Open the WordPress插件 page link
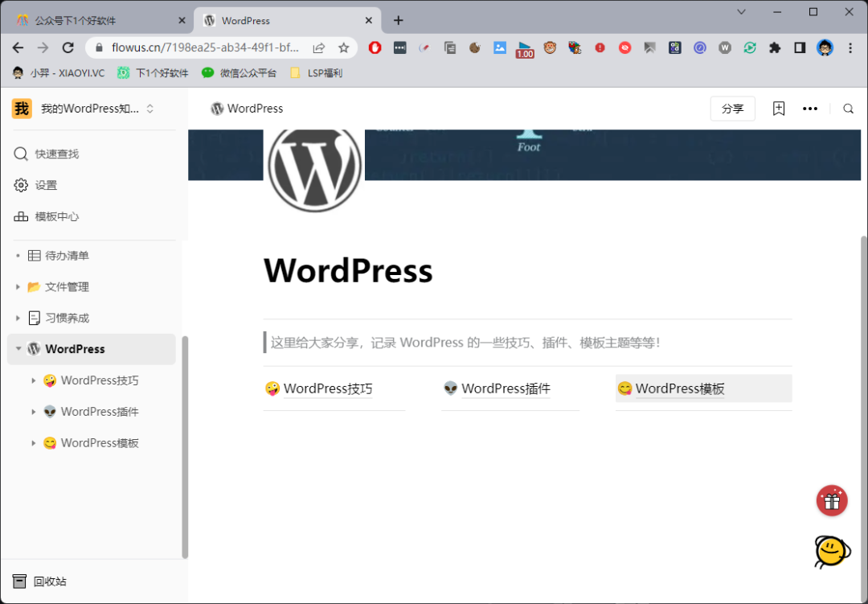The image size is (868, 604). click(x=506, y=388)
